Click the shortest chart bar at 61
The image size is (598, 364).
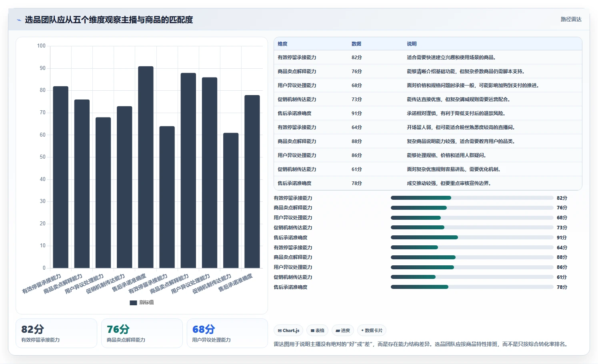[231, 201]
